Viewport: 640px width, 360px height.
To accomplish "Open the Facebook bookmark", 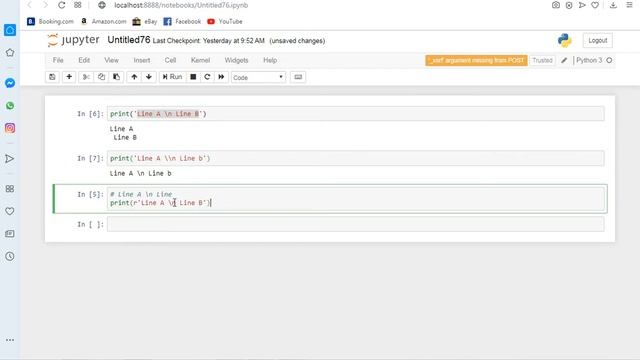I will coord(182,22).
